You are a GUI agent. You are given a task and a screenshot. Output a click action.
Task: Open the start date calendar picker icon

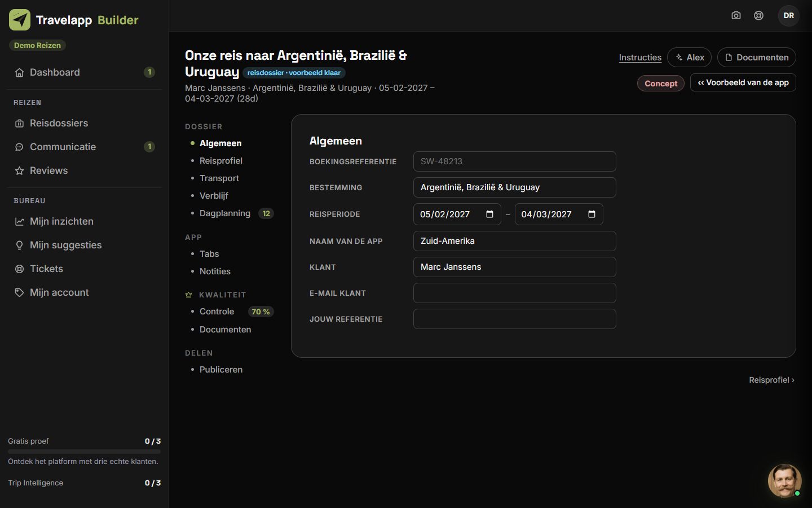coord(489,214)
